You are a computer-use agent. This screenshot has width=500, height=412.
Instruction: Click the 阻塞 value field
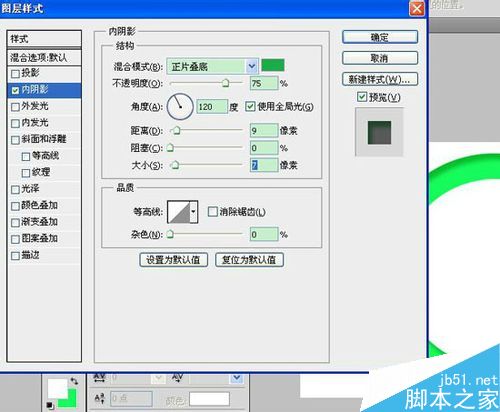tap(264, 148)
